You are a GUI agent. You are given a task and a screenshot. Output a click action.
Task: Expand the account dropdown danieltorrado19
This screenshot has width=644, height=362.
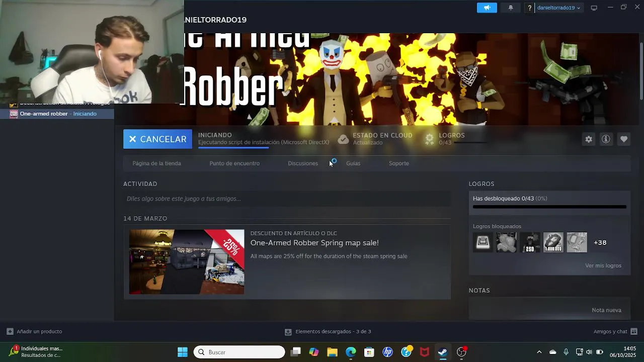(558, 8)
